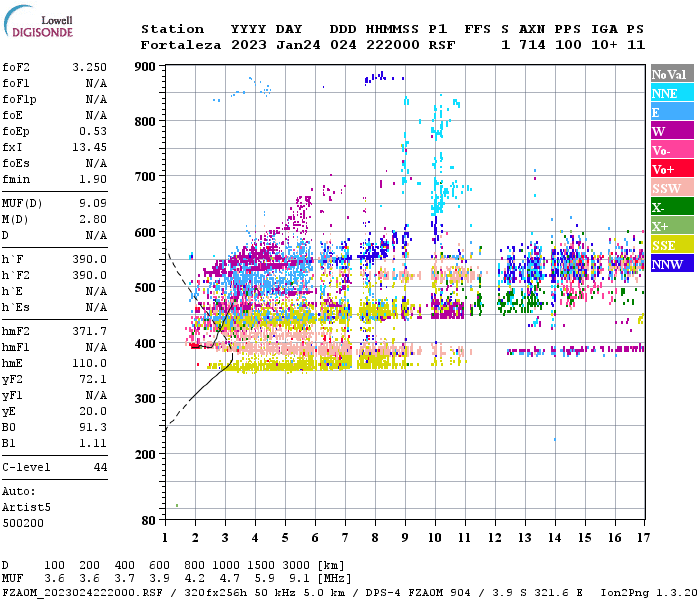Select the W purple legend swatch
This screenshot has height=600, width=700.
click(672, 130)
